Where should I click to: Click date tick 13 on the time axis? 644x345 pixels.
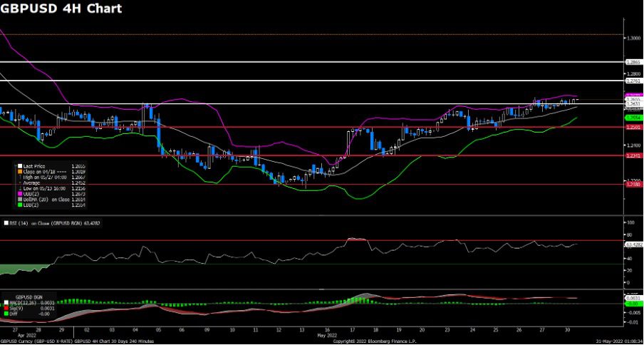[303, 330]
